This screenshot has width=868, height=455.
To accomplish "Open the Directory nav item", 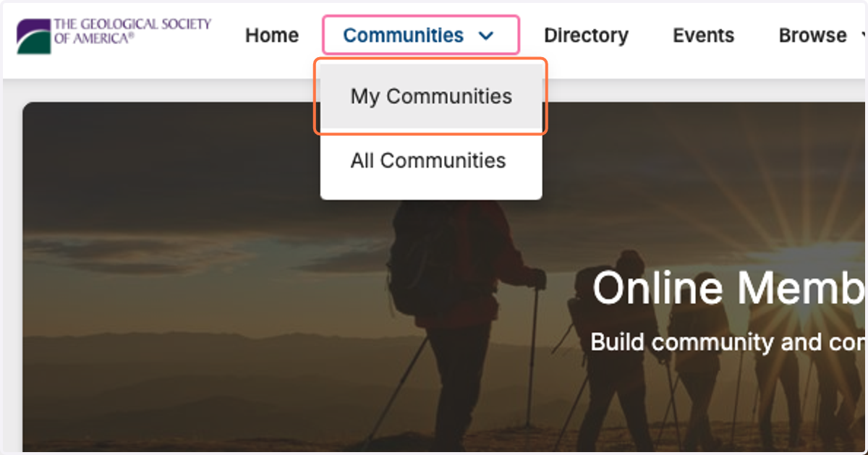I will [586, 35].
